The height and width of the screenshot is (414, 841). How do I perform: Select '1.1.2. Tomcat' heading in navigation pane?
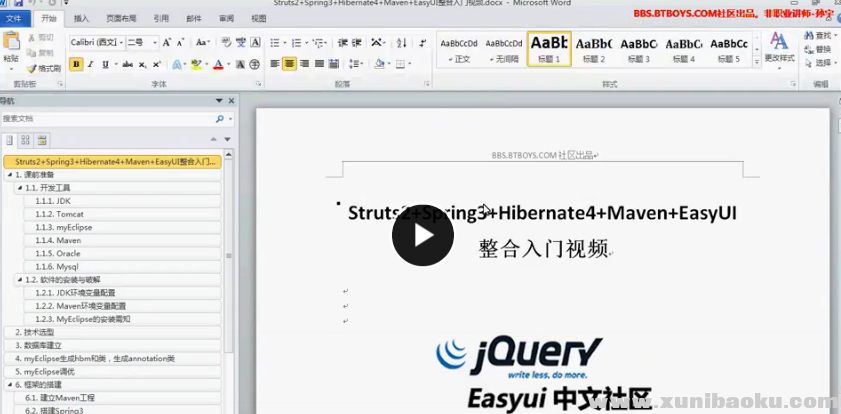pos(59,214)
